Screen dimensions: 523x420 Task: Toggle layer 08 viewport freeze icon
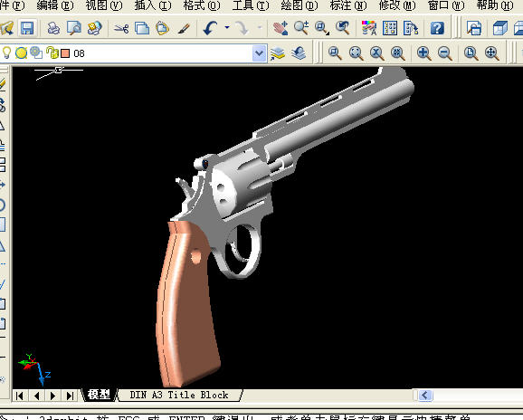[x=36, y=52]
